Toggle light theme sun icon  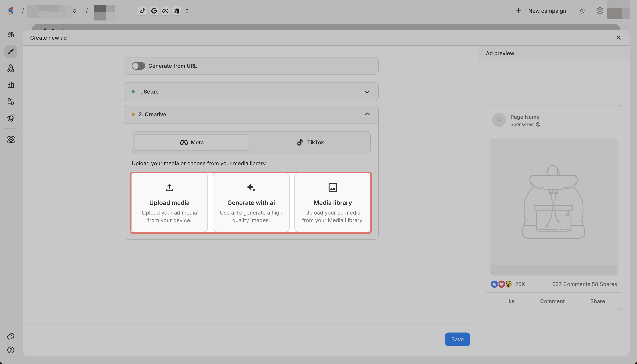pos(582,11)
